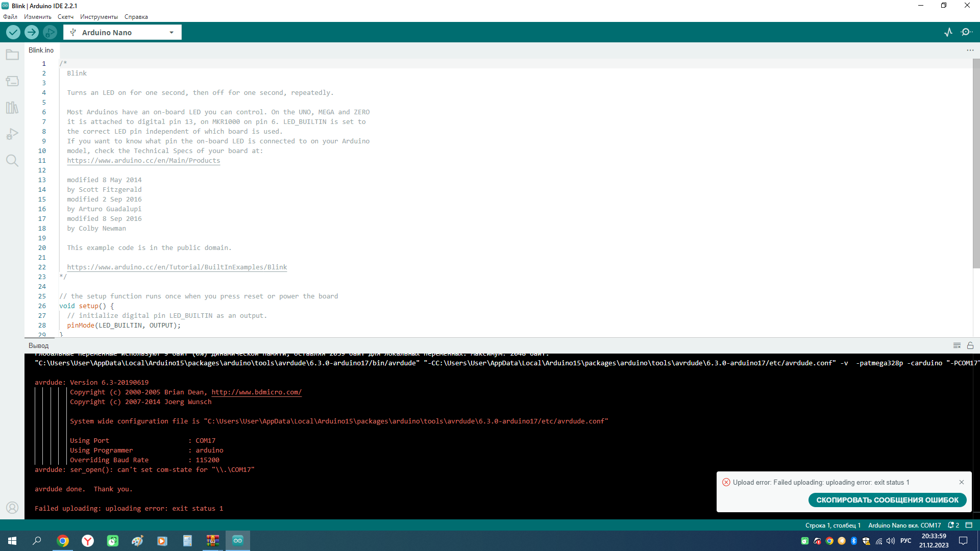Open the Serial Plotter
The image size is (980, 551).
(x=948, y=32)
